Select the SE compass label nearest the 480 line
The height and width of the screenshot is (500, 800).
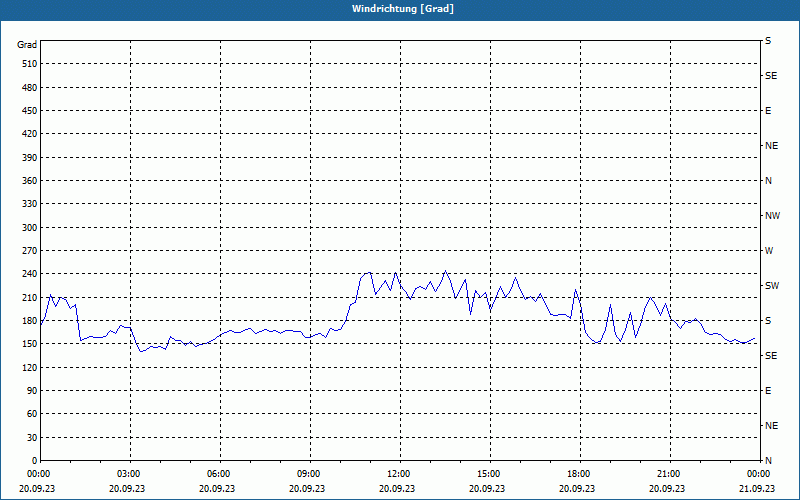pos(771,76)
